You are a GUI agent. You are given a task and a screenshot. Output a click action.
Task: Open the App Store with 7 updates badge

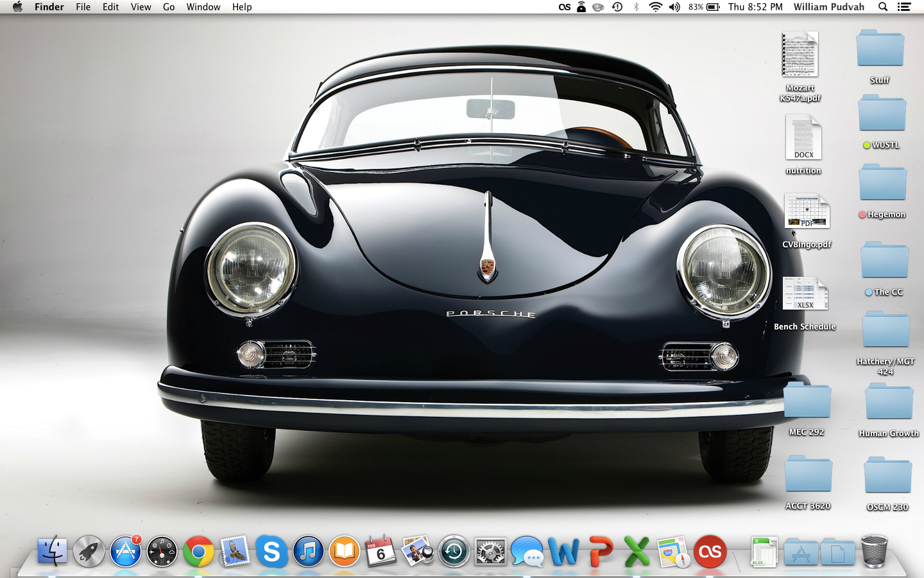126,551
